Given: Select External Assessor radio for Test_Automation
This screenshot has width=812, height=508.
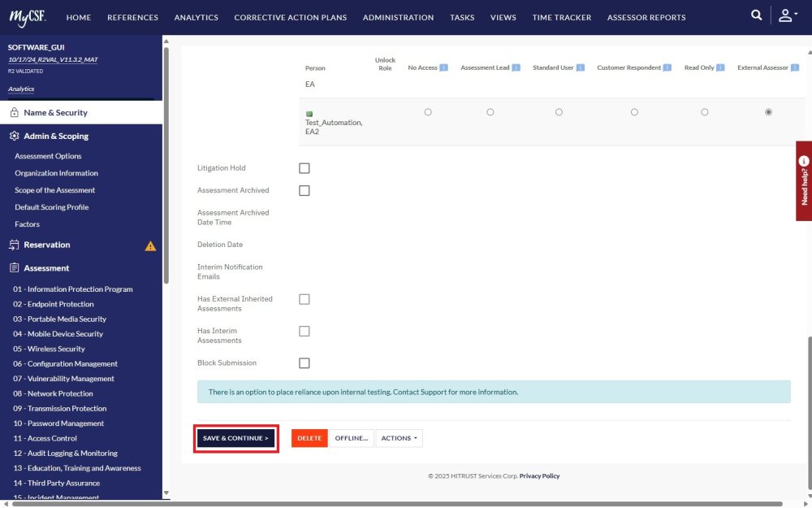Looking at the screenshot, I should pos(768,112).
